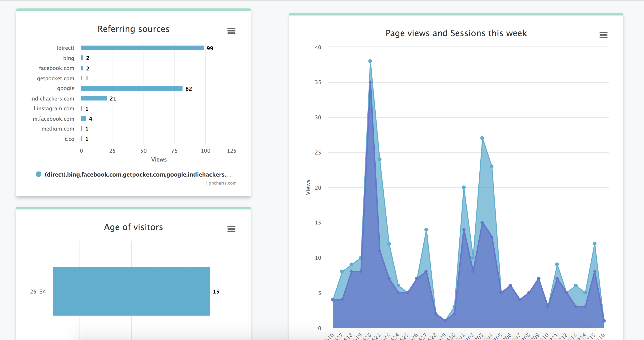Click the google bar showing 82
Screen dimensions: 644x340
click(132, 88)
